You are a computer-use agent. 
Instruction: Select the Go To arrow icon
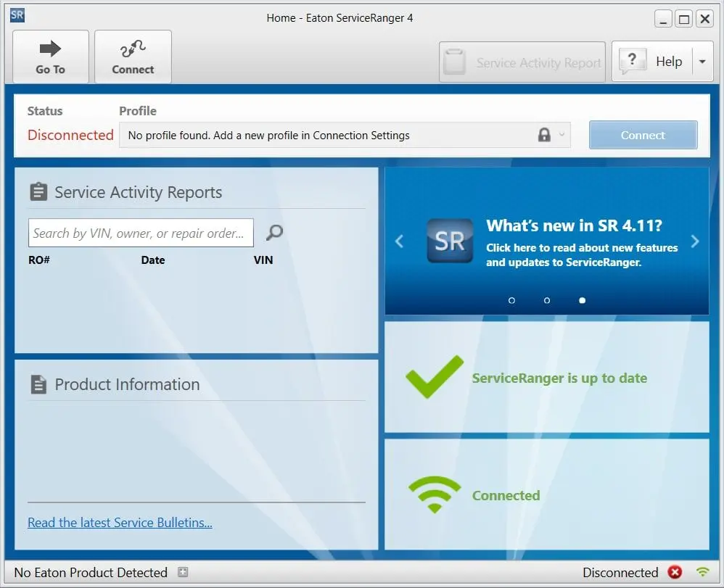point(49,46)
